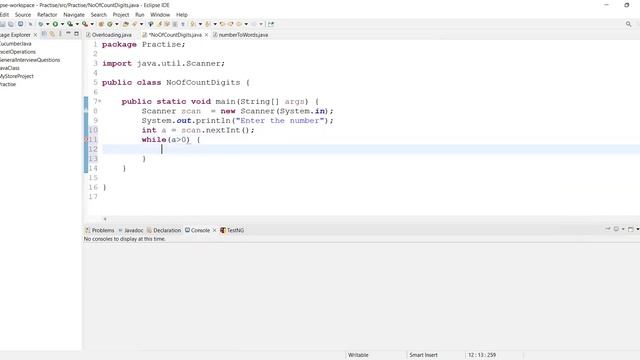Screen dimensions: 640x360
Task: Run the program with the green Run icon
Action: click(x=55, y=24)
